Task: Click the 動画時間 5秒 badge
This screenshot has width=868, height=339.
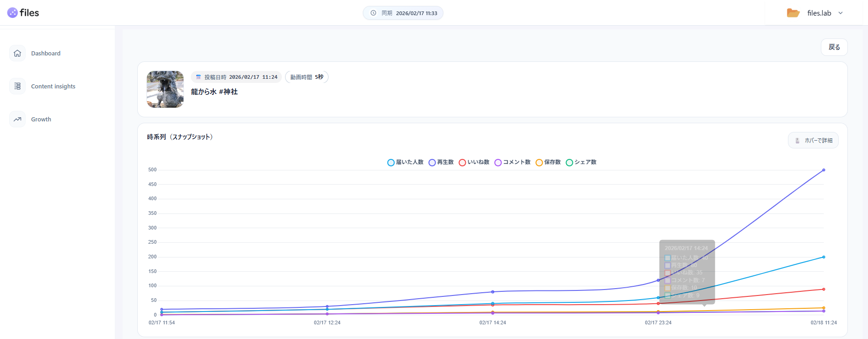Action: pyautogui.click(x=307, y=77)
